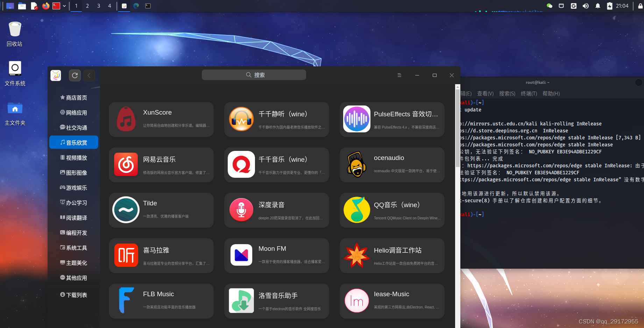The height and width of the screenshot is (328, 644).
Task: Open 千千静听 (wine) headphone icon
Action: (241, 119)
